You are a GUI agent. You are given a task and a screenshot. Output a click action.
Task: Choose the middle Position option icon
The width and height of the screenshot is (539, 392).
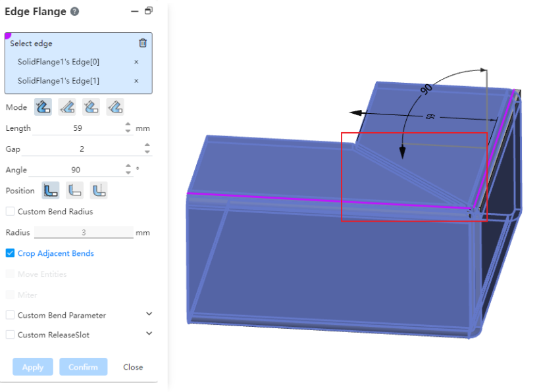coord(74,191)
